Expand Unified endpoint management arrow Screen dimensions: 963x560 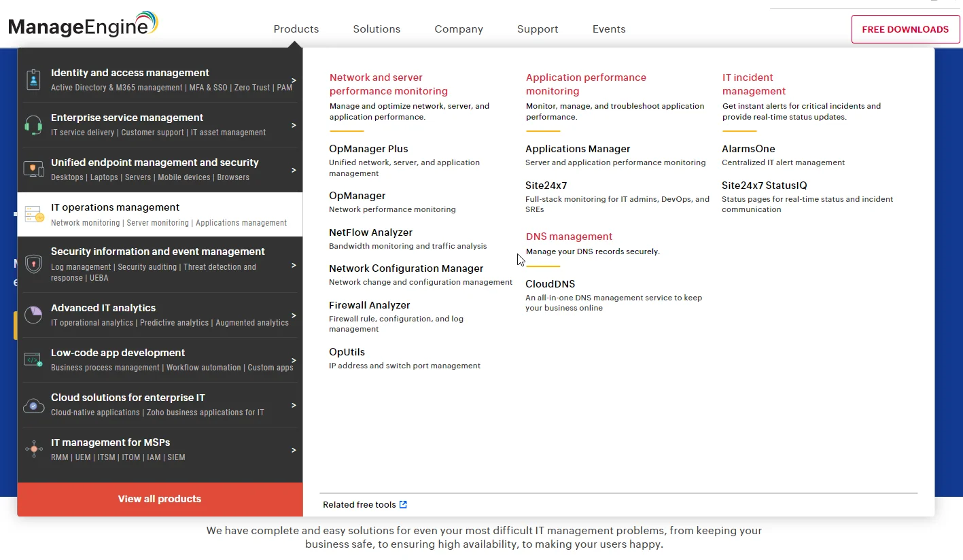tap(294, 170)
